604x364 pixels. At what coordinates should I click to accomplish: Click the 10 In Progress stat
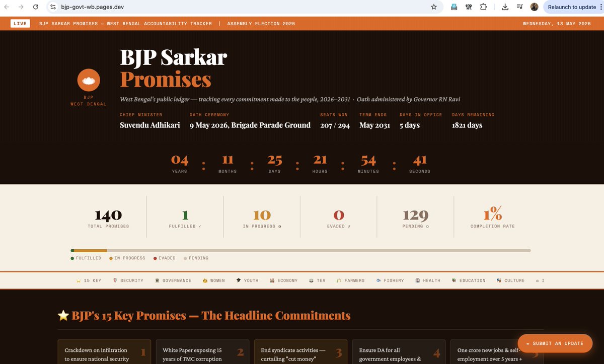coord(262,216)
